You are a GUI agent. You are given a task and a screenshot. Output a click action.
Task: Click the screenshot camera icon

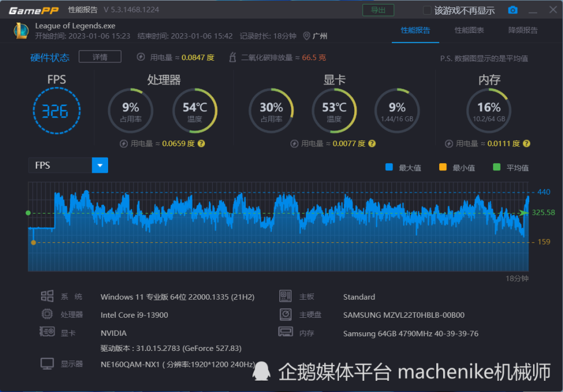point(513,10)
